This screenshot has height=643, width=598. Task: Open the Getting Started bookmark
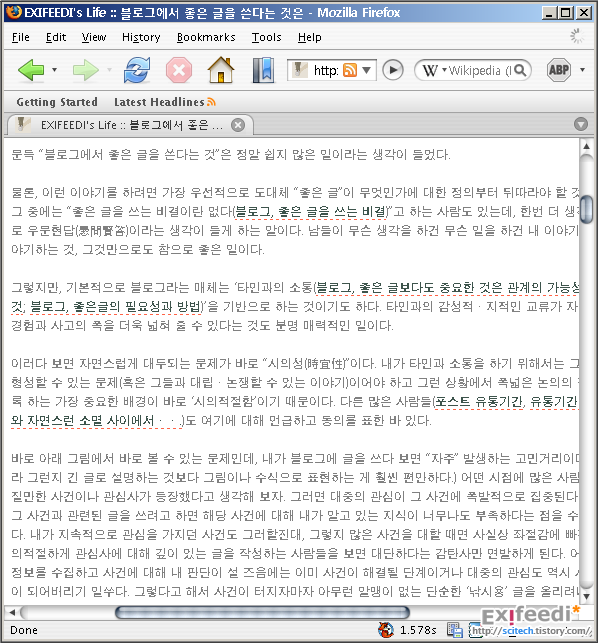pos(57,102)
